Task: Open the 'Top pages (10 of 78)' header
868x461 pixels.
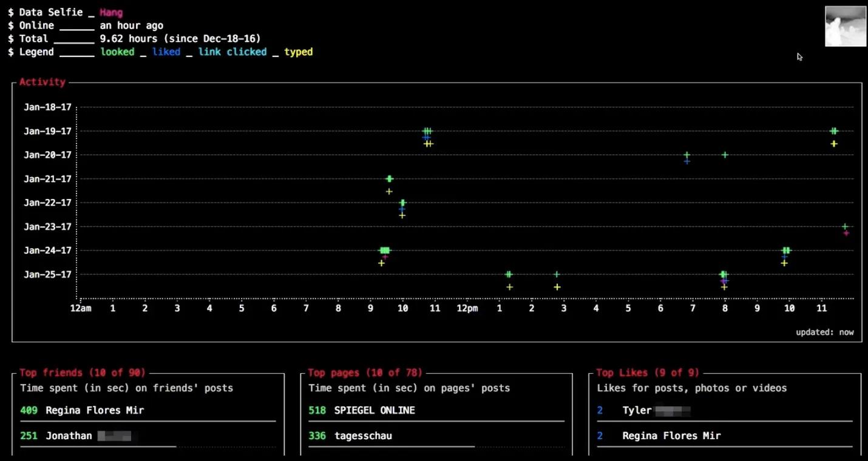Action: (x=364, y=373)
